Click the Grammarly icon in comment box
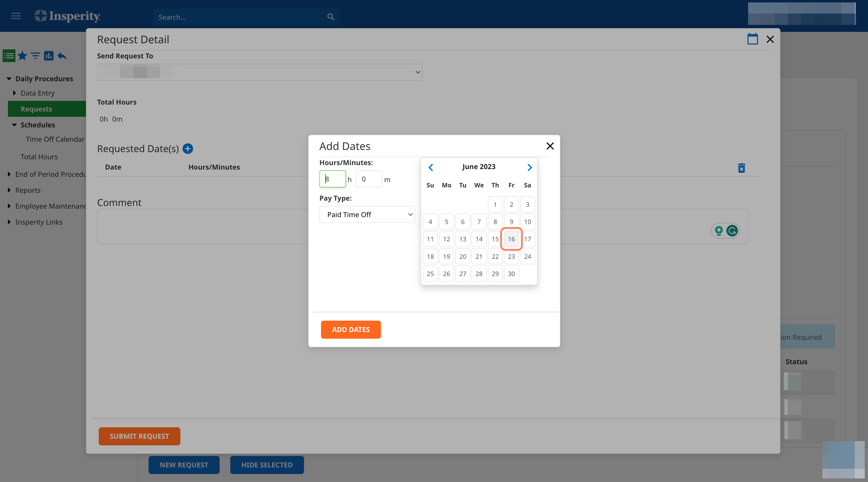 [x=732, y=231]
